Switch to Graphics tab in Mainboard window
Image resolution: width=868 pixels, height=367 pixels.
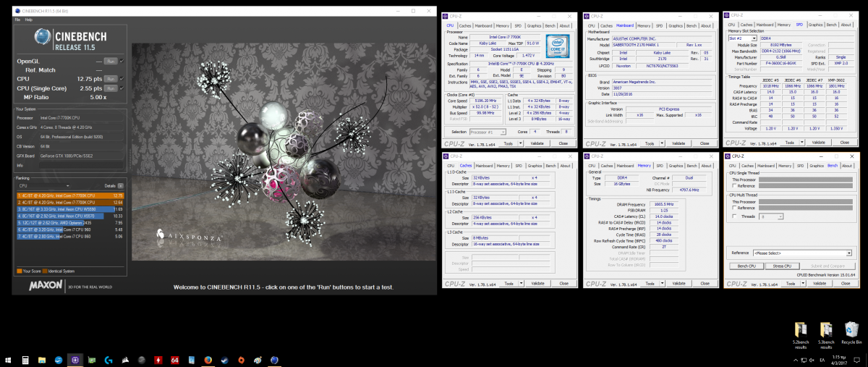click(x=674, y=25)
